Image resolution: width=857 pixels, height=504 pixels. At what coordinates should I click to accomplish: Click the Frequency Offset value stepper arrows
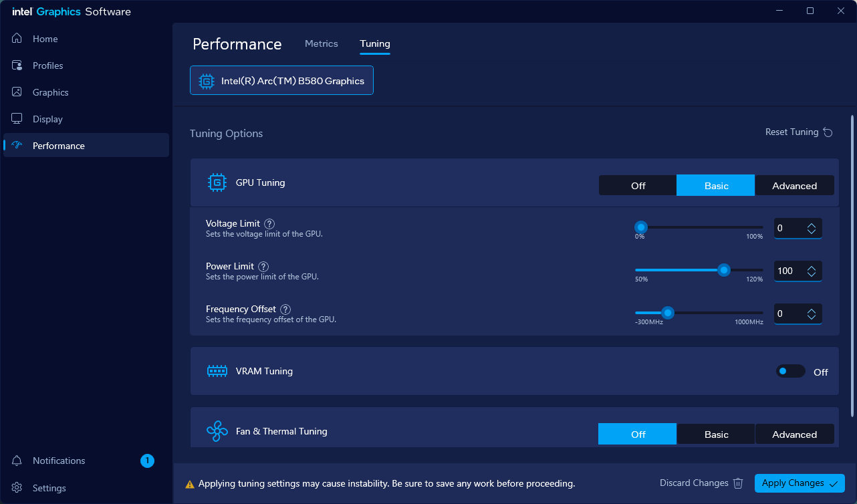[812, 314]
